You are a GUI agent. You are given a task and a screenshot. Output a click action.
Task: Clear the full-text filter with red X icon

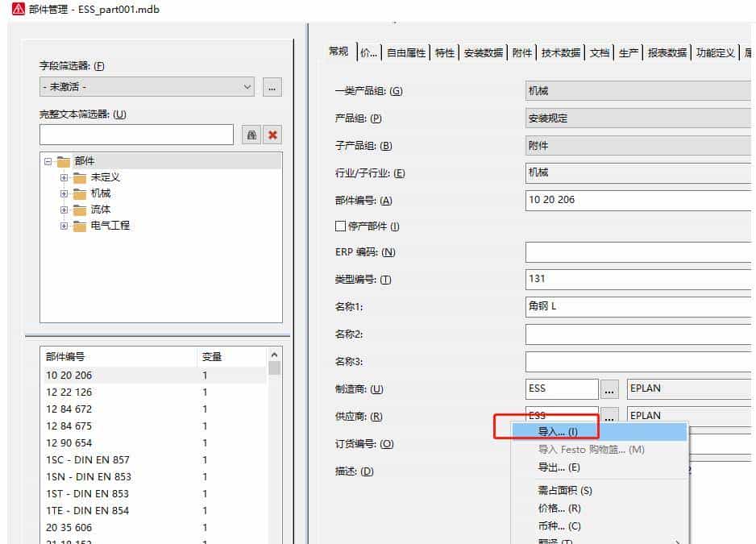tap(272, 134)
